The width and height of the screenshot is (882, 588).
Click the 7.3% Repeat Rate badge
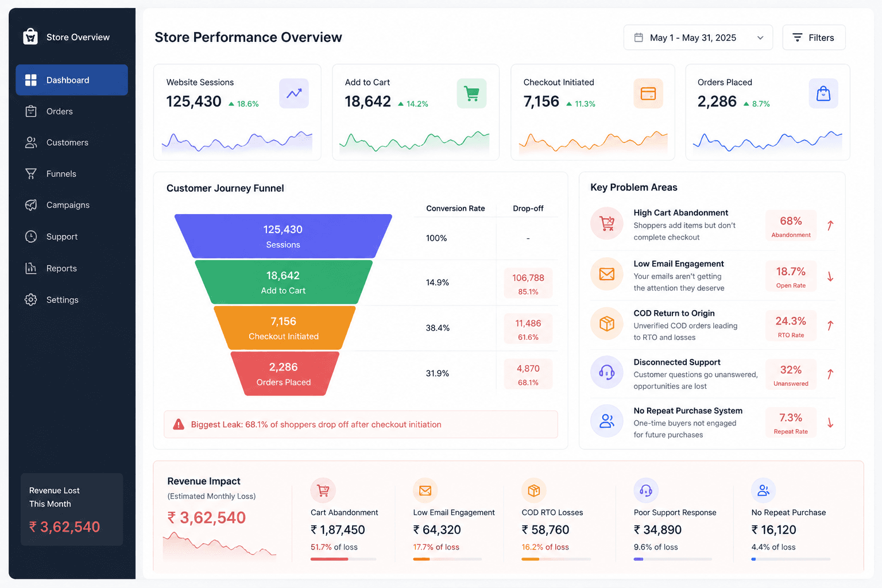(791, 423)
